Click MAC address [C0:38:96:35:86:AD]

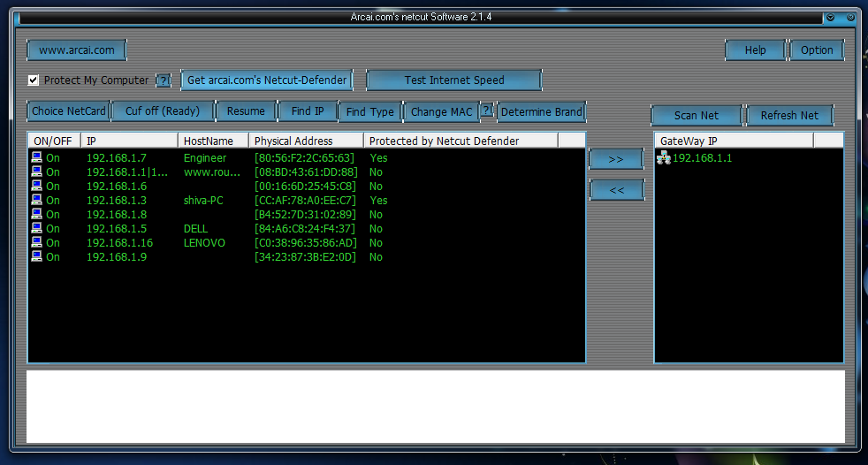pyautogui.click(x=306, y=242)
